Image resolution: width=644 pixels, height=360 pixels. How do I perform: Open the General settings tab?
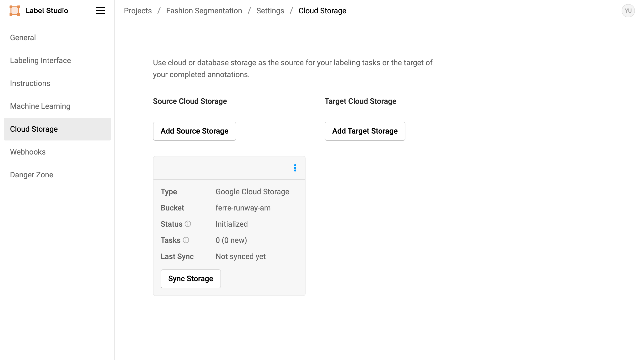23,37
